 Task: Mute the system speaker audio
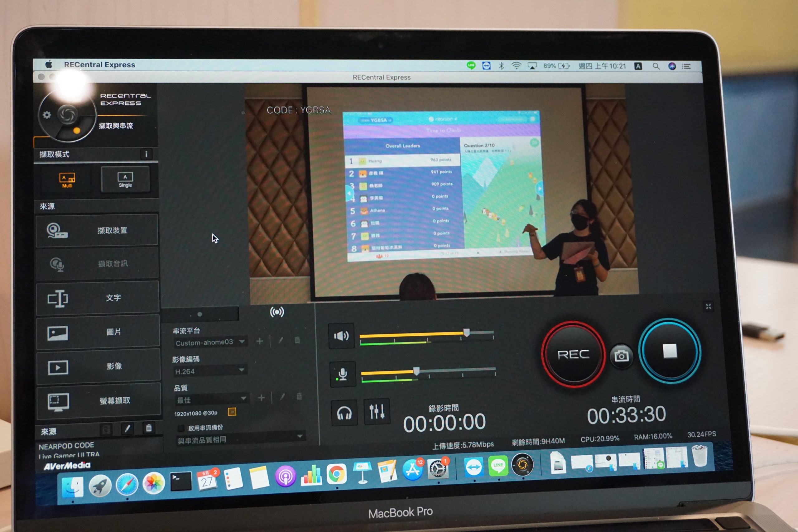pos(341,336)
